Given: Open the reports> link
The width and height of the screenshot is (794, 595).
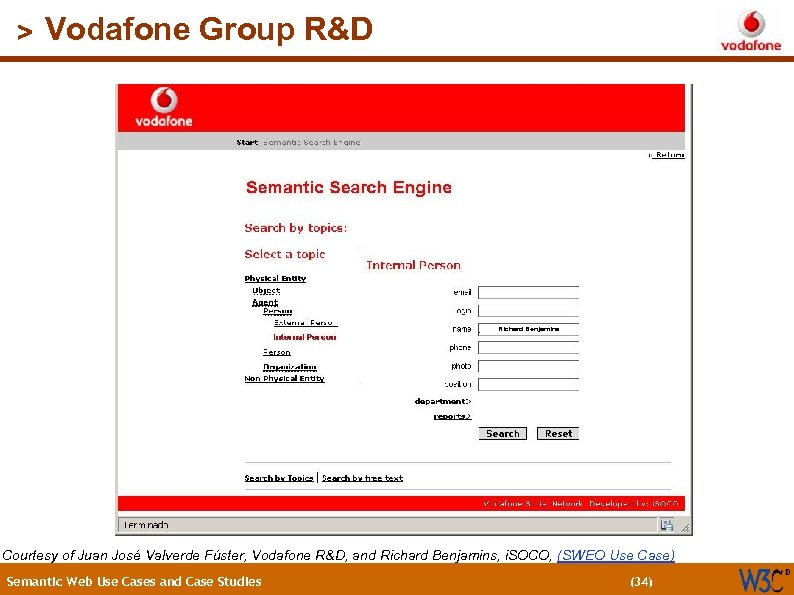Looking at the screenshot, I should (x=452, y=416).
